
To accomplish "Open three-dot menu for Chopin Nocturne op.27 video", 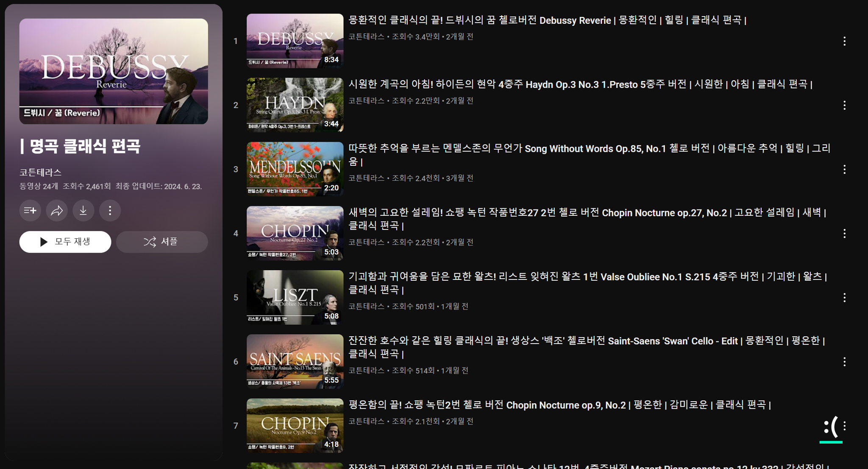I will click(x=844, y=234).
